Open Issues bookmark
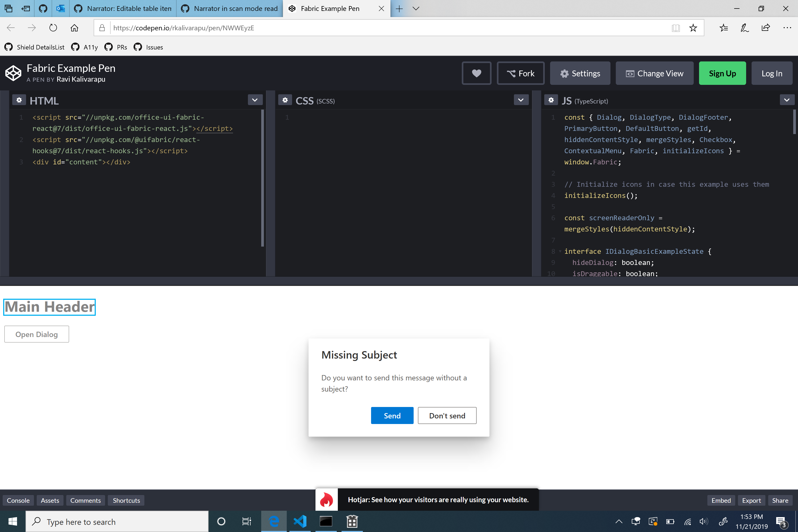The image size is (798, 532). [148, 47]
